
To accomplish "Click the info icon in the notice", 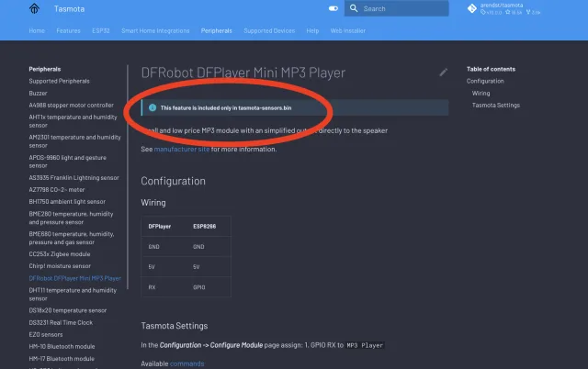I will (x=153, y=107).
